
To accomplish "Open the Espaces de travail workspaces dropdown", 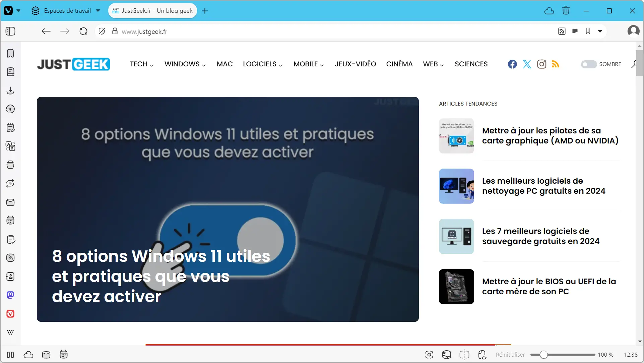I will coord(66,10).
